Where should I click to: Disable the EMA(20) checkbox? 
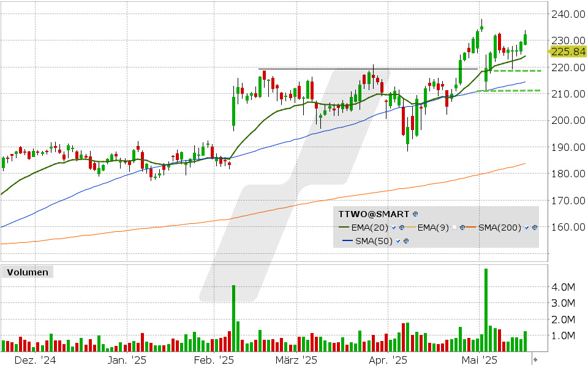(393, 228)
